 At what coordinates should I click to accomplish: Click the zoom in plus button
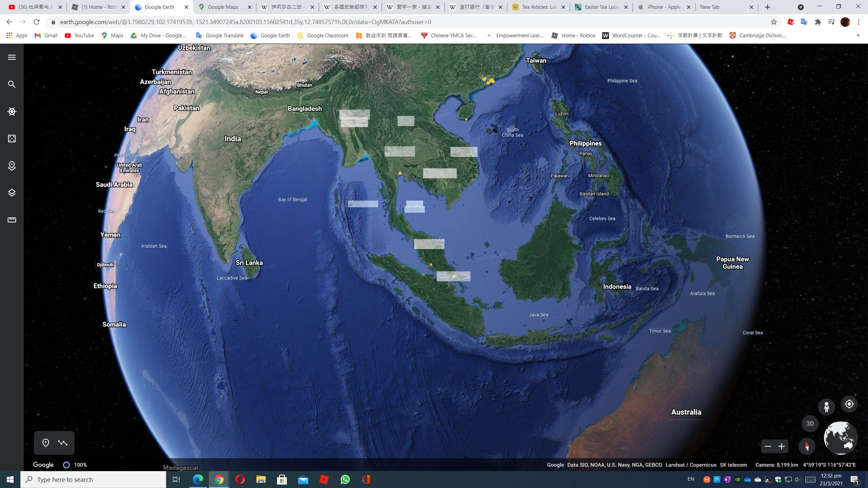coord(782,446)
